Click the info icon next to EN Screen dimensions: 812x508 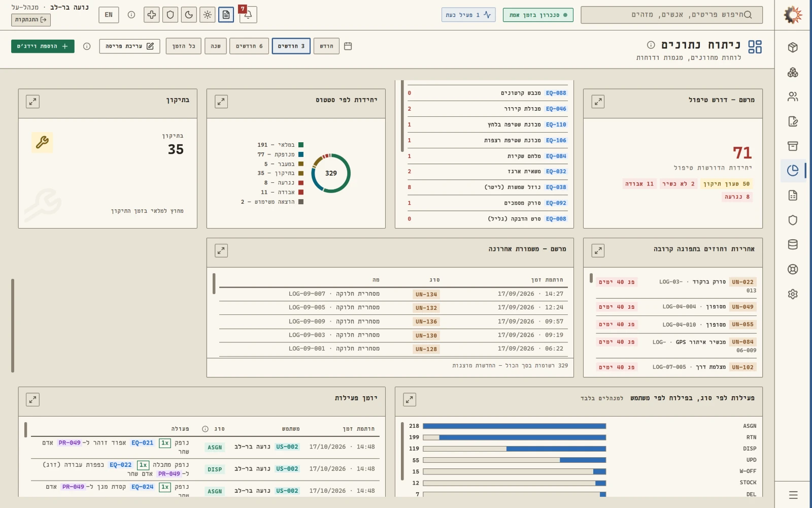131,15
